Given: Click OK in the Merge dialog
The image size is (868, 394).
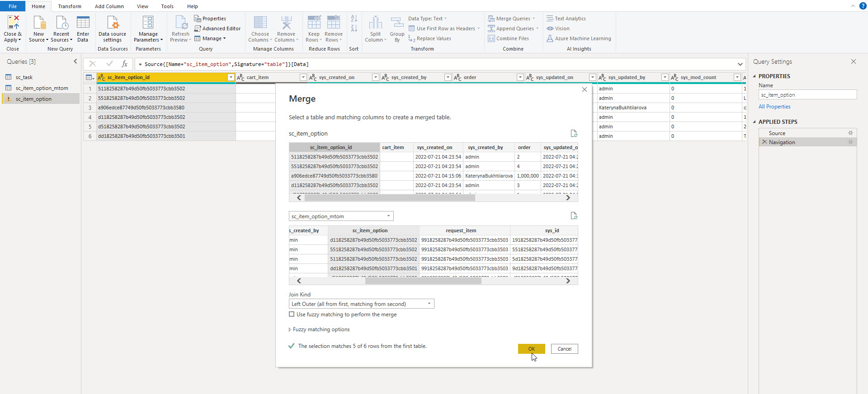Looking at the screenshot, I should point(531,349).
